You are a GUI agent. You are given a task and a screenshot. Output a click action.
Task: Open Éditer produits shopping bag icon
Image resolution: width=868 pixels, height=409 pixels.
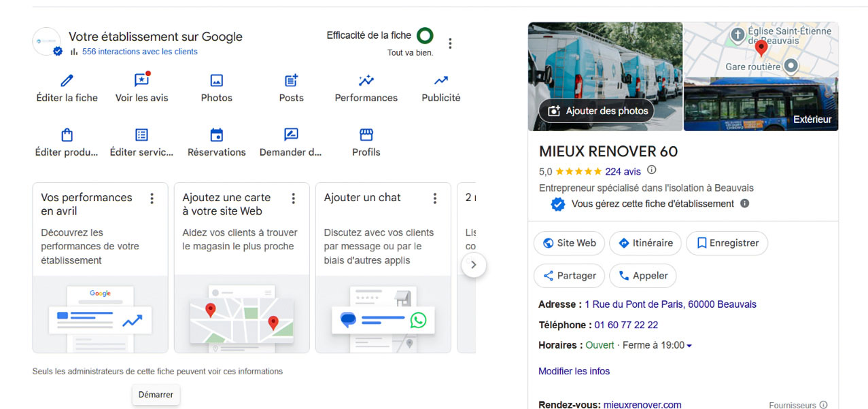[67, 135]
